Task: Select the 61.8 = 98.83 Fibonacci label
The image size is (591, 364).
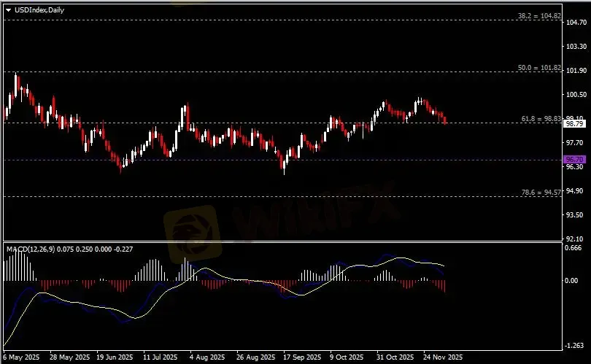Action: pos(541,119)
